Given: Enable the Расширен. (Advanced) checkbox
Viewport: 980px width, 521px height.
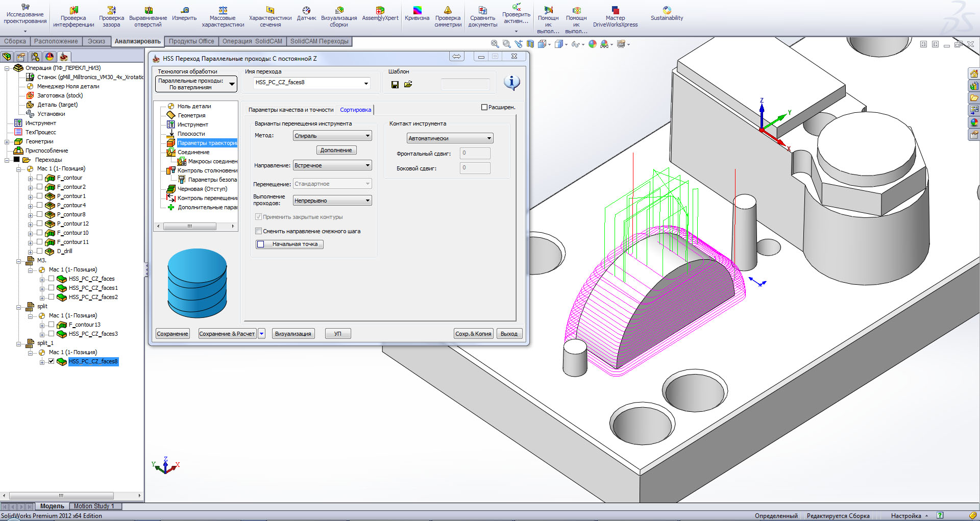Looking at the screenshot, I should (484, 107).
